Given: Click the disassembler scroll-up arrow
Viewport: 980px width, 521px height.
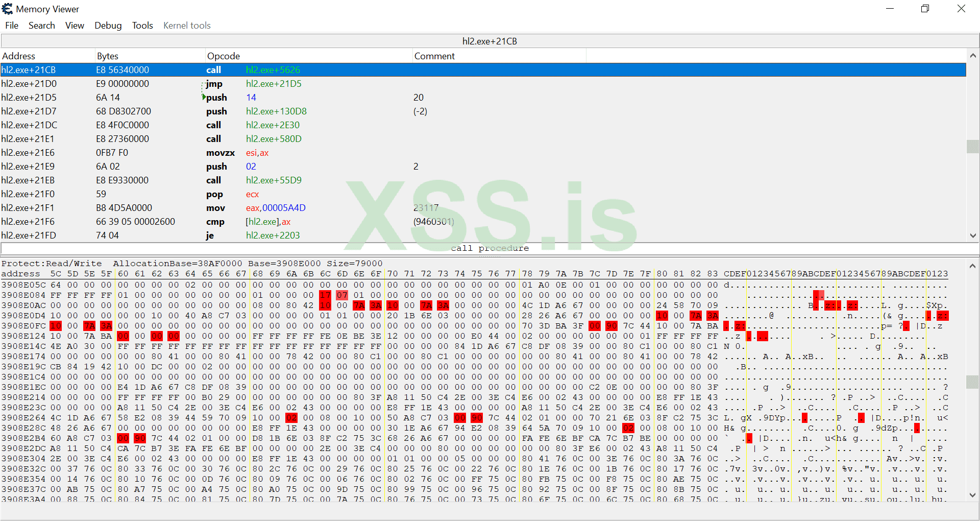Looking at the screenshot, I should pyautogui.click(x=973, y=56).
